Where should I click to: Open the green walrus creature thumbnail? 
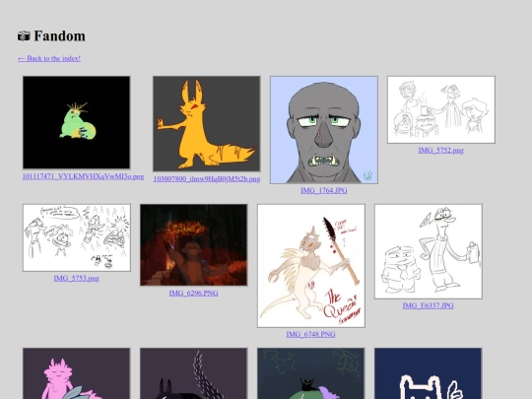pos(76,122)
